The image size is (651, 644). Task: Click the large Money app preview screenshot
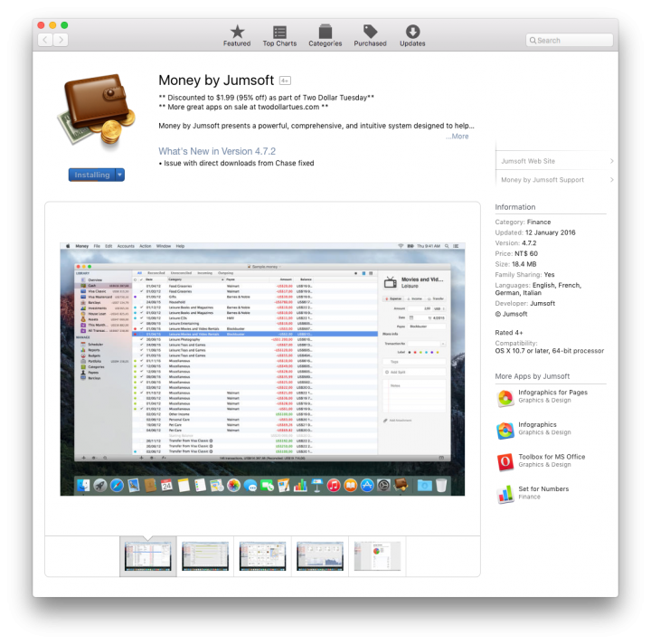tap(262, 369)
